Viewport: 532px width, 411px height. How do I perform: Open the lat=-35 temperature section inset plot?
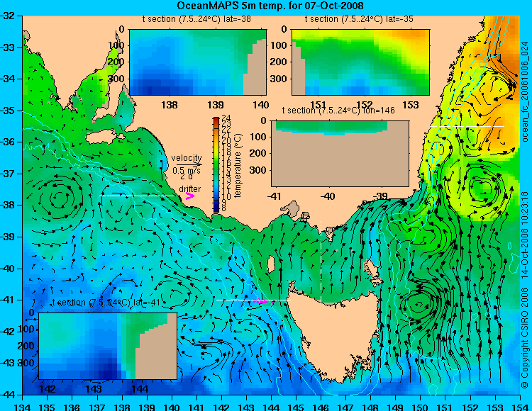[x=360, y=62]
